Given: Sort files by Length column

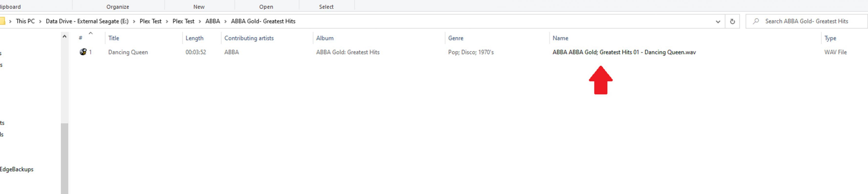Looking at the screenshot, I should [x=194, y=38].
